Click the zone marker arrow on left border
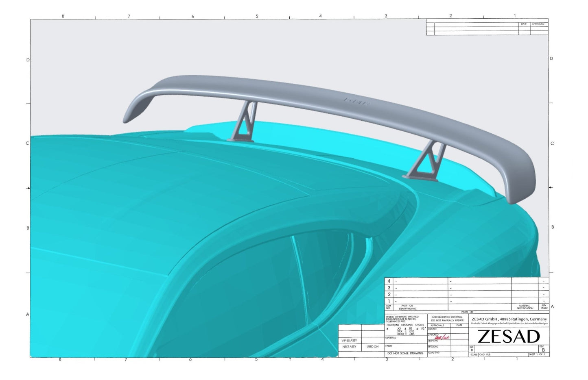The width and height of the screenshot is (588, 380). point(28,187)
